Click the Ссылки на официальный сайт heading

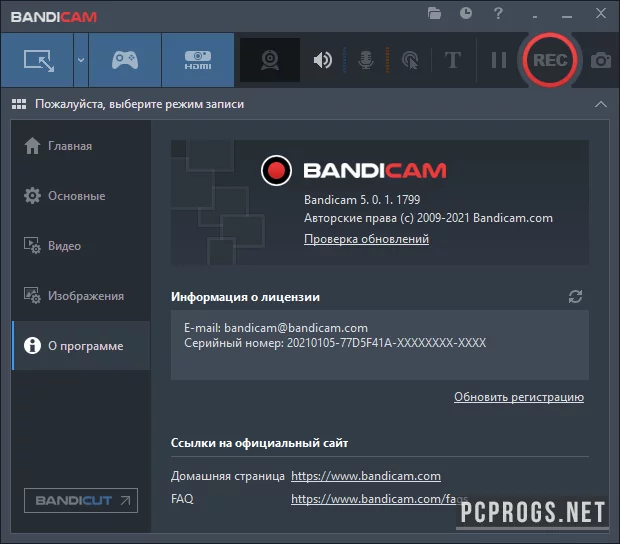[259, 443]
